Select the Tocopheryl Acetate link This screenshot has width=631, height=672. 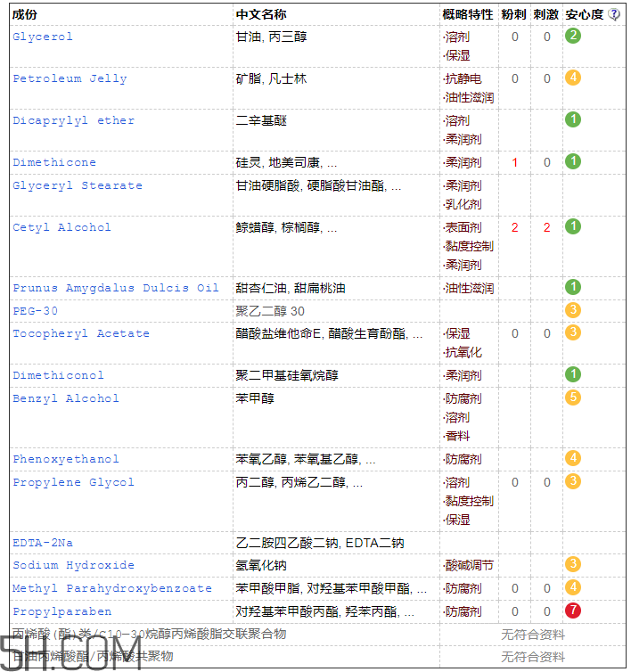click(x=81, y=333)
